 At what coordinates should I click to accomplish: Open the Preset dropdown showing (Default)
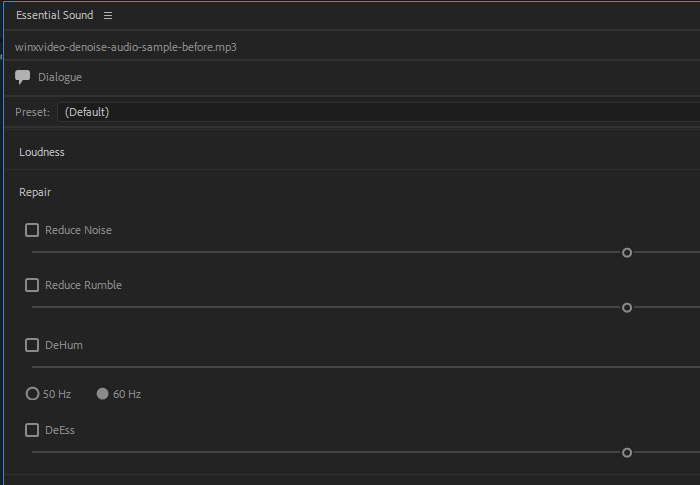(x=379, y=112)
